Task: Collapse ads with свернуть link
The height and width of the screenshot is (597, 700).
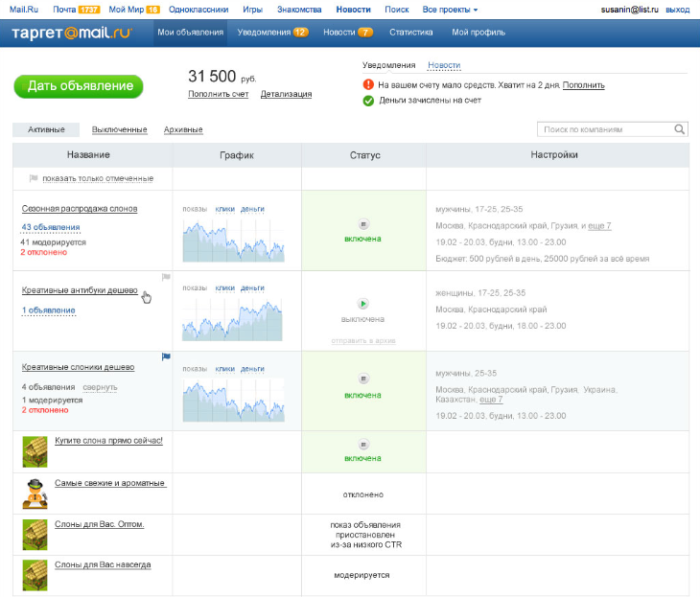Action: coord(100,387)
